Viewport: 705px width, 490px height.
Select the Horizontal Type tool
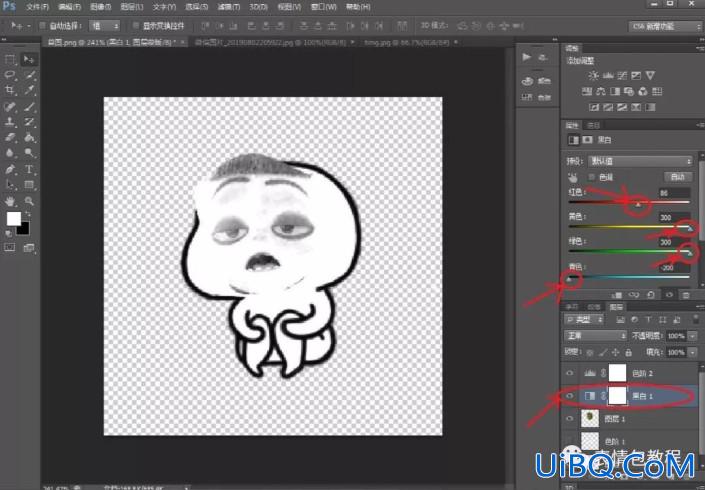click(x=29, y=169)
